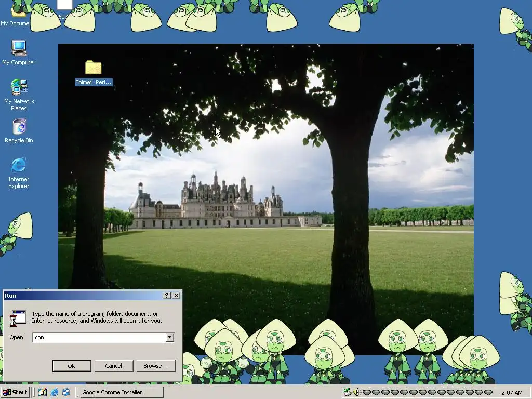Click the Open text field containing 'con'

pos(99,337)
